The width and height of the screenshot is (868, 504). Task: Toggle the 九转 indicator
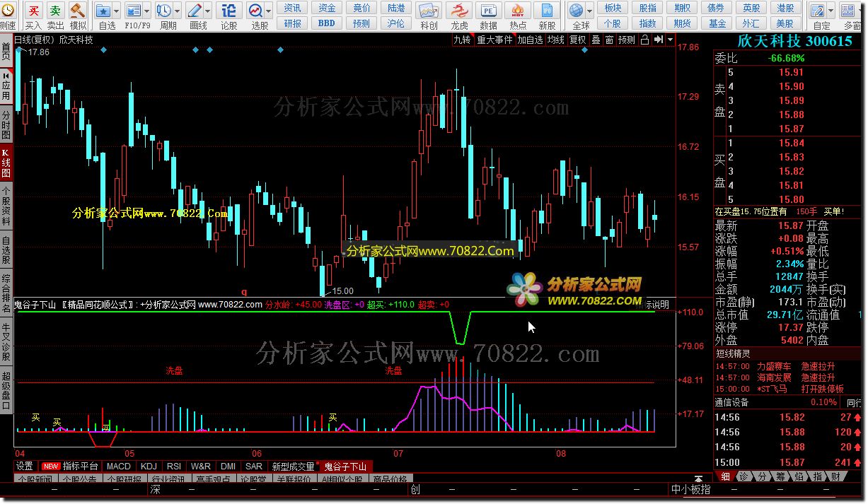click(461, 40)
